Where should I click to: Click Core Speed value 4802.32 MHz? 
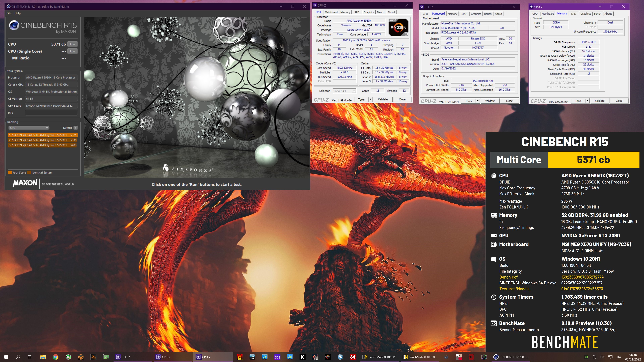click(344, 68)
